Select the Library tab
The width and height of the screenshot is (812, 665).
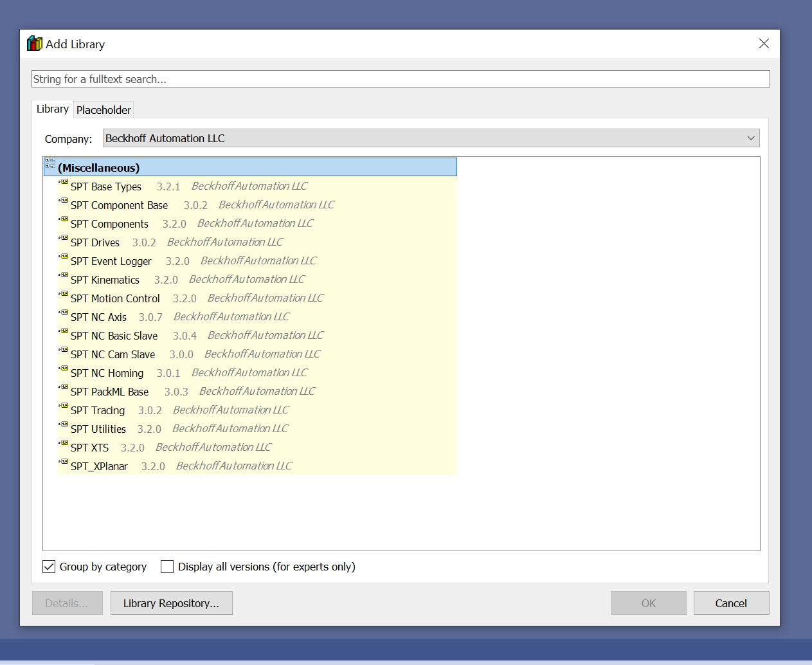pos(53,109)
